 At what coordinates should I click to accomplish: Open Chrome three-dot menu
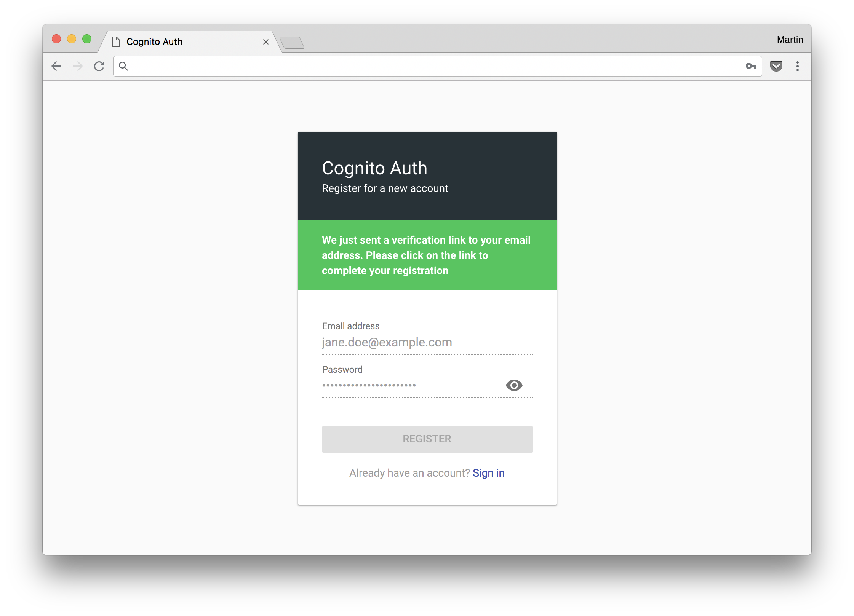tap(797, 66)
